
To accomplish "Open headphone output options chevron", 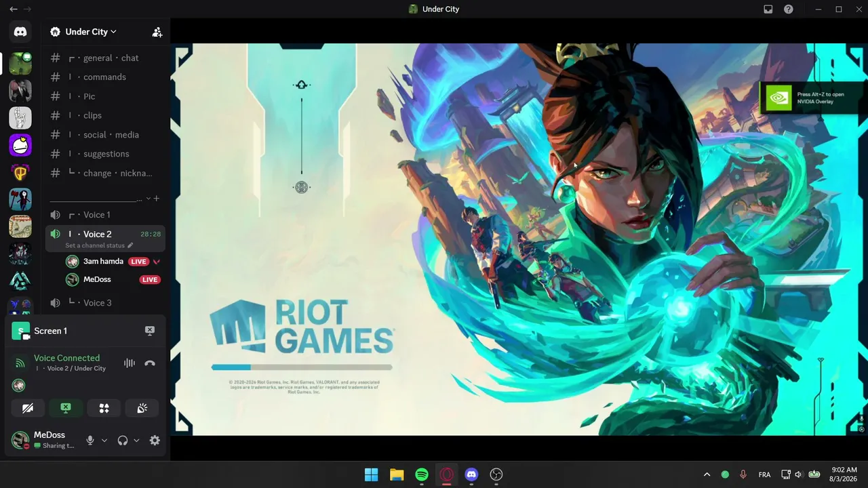I will point(136,441).
